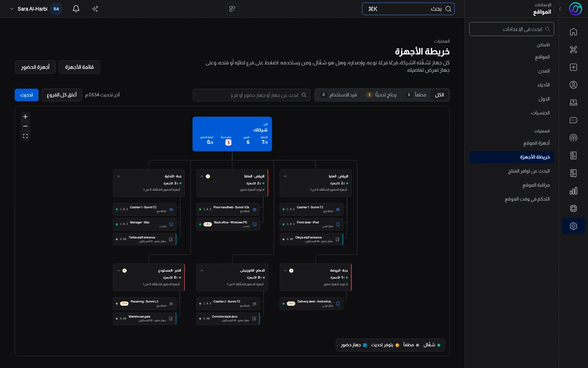Collapse the settings side panel chevron

[x=560, y=9]
